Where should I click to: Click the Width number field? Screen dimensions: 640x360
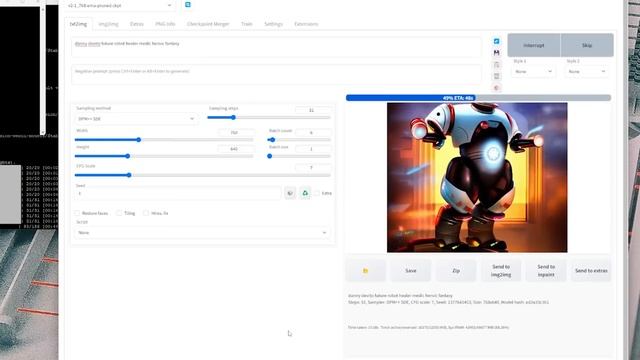pos(236,132)
